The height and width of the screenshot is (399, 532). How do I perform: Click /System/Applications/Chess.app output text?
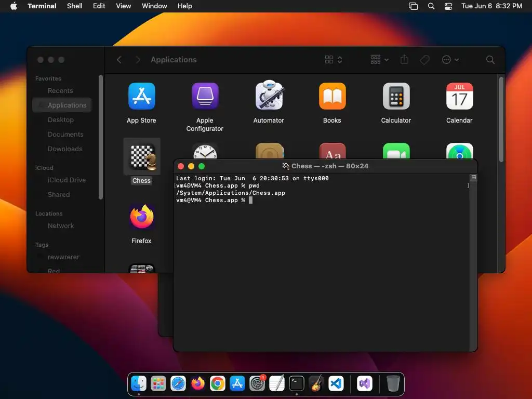coord(230,193)
